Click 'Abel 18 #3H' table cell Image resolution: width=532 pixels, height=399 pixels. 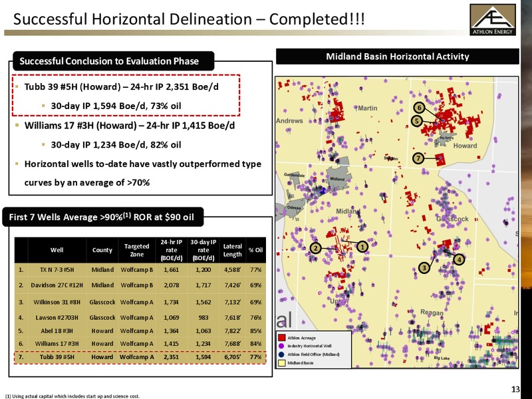[x=57, y=331]
